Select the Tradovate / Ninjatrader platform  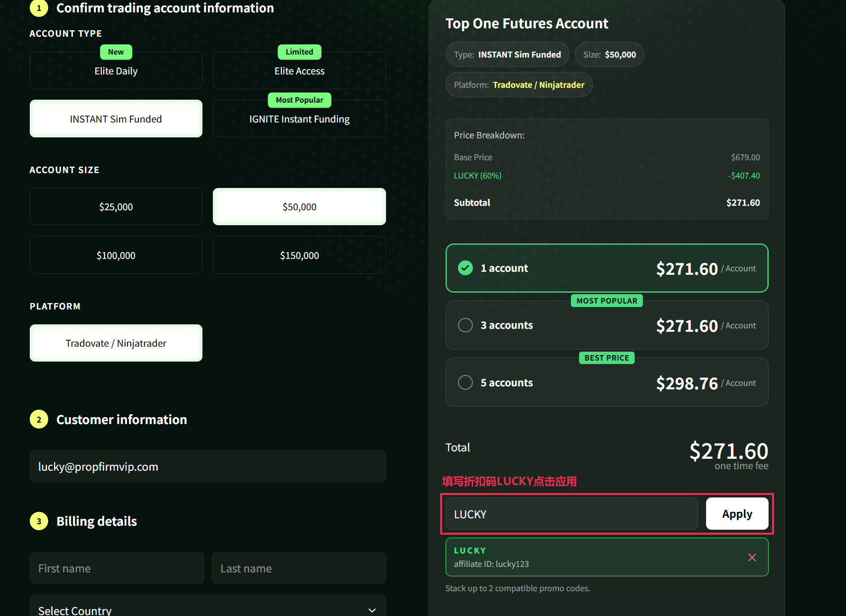(x=116, y=343)
